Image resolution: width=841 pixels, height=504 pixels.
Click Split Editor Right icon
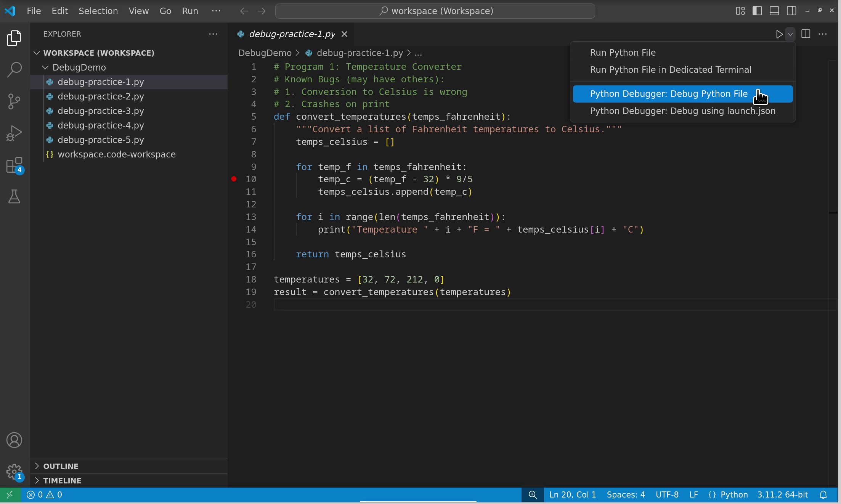(x=806, y=34)
